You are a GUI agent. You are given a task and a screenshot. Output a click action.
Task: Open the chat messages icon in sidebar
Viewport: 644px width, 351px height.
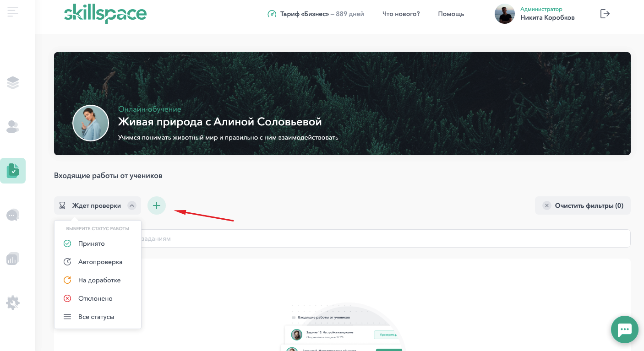pyautogui.click(x=13, y=215)
